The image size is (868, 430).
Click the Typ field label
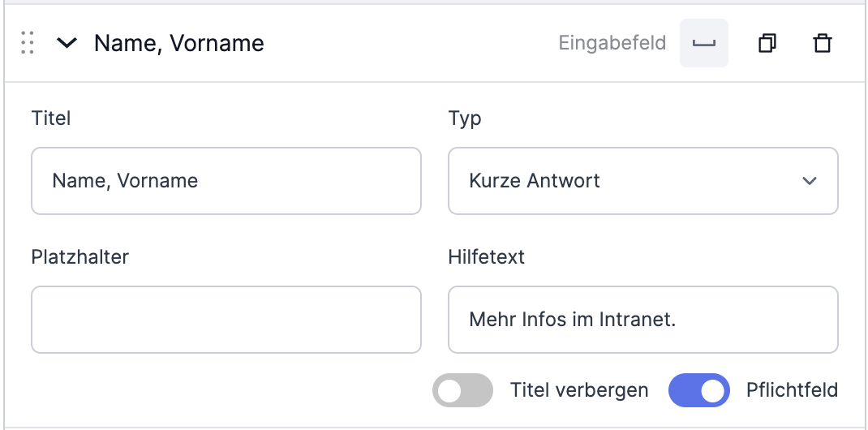point(465,118)
